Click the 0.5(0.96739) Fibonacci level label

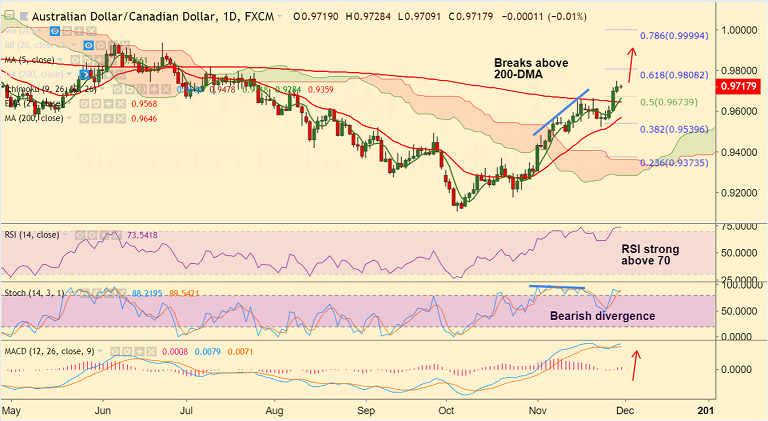coord(669,102)
